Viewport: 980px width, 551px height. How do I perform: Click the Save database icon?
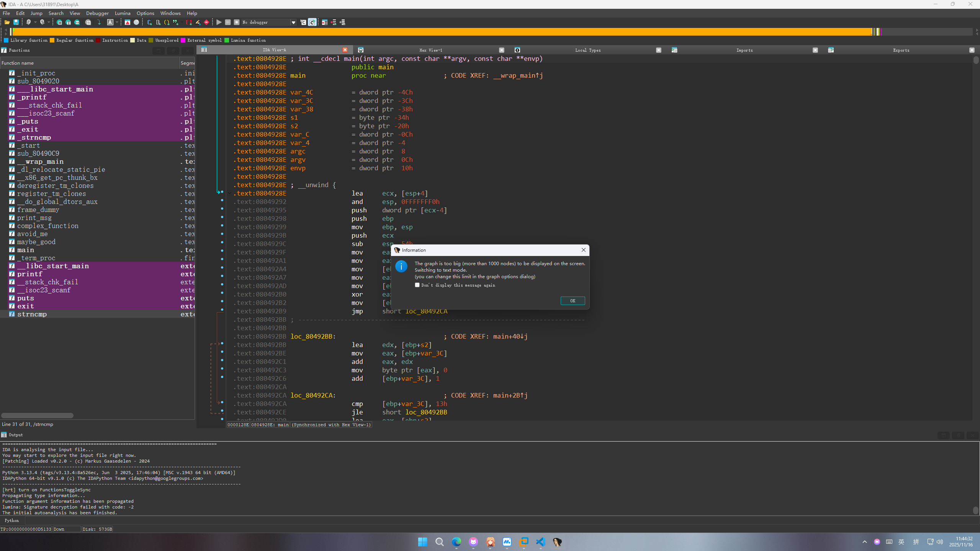pyautogui.click(x=16, y=22)
